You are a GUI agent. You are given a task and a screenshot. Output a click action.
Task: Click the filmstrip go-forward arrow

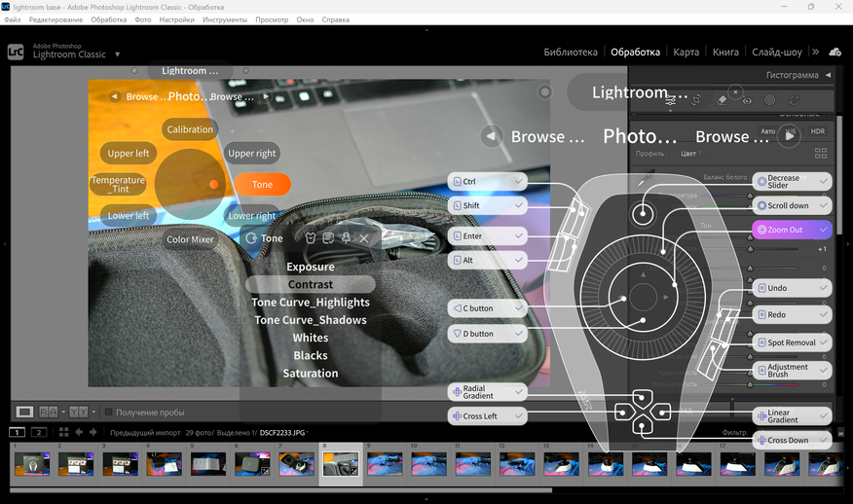click(93, 432)
